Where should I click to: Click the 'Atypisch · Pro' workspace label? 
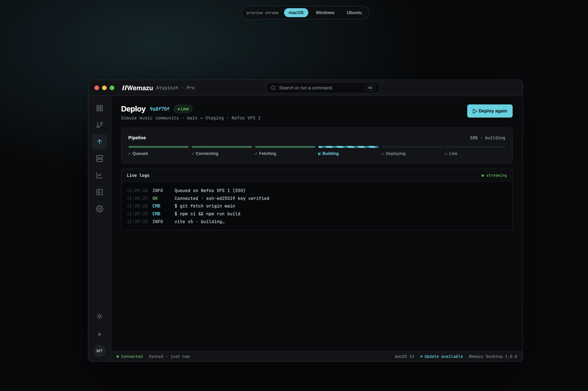point(175,88)
